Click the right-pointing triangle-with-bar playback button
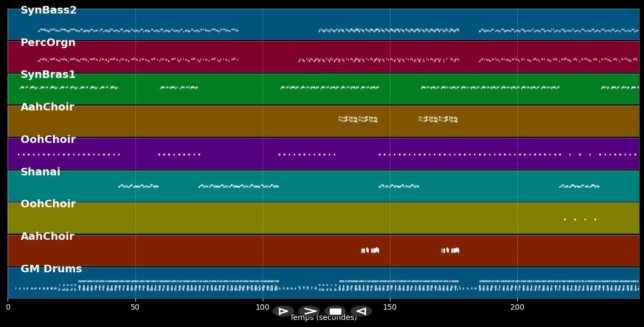 [283, 311]
